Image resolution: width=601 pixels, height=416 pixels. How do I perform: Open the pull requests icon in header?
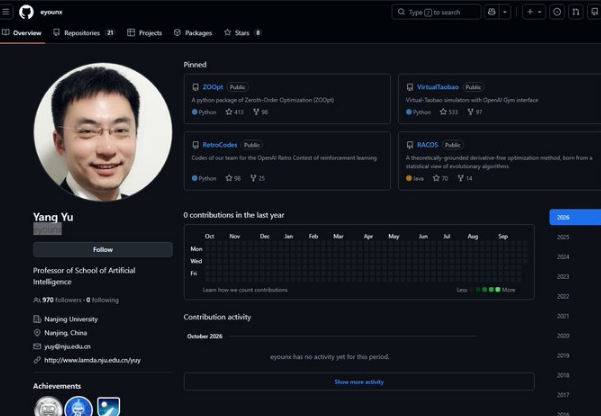pos(576,12)
